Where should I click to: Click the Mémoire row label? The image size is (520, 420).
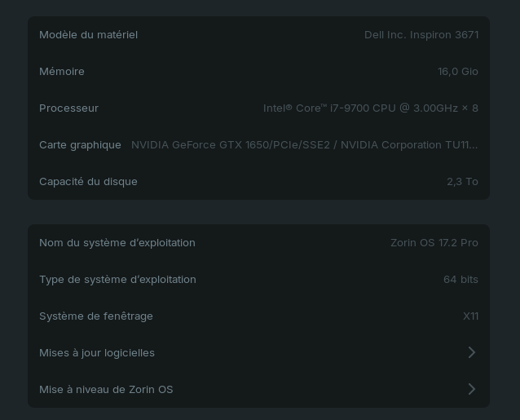[62, 71]
